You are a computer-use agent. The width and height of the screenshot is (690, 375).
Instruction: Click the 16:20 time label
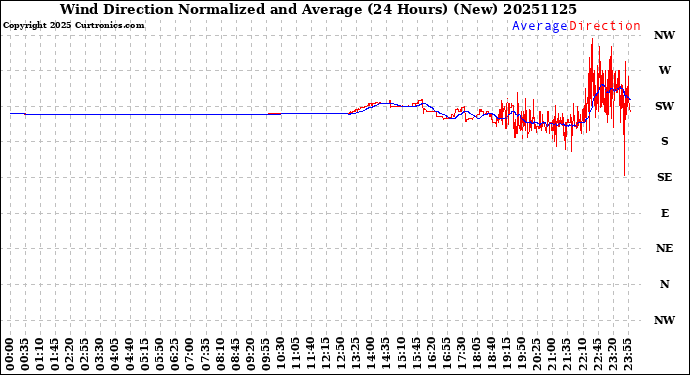(431, 354)
